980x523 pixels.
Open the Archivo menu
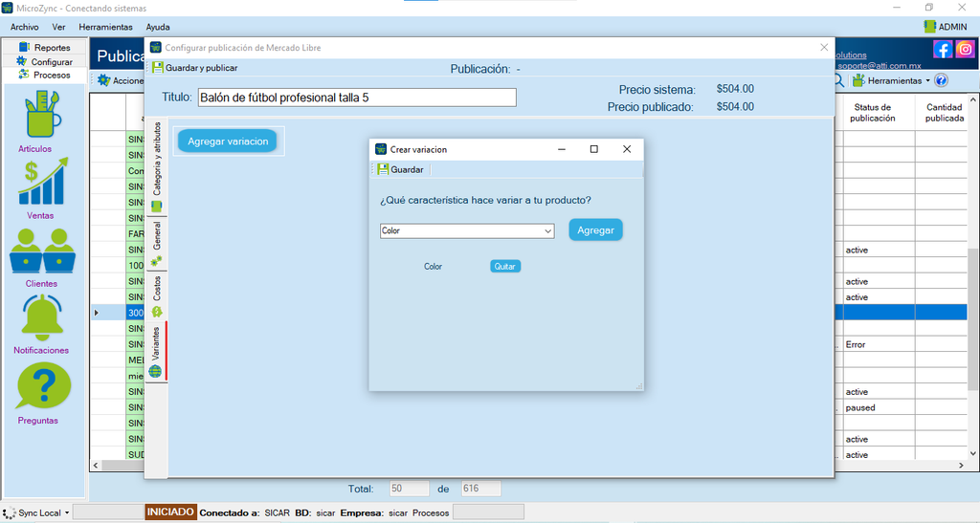click(x=24, y=27)
